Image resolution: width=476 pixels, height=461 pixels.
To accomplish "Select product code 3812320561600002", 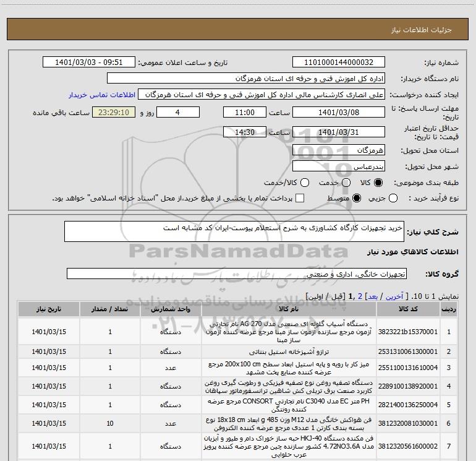I will 408,446.
